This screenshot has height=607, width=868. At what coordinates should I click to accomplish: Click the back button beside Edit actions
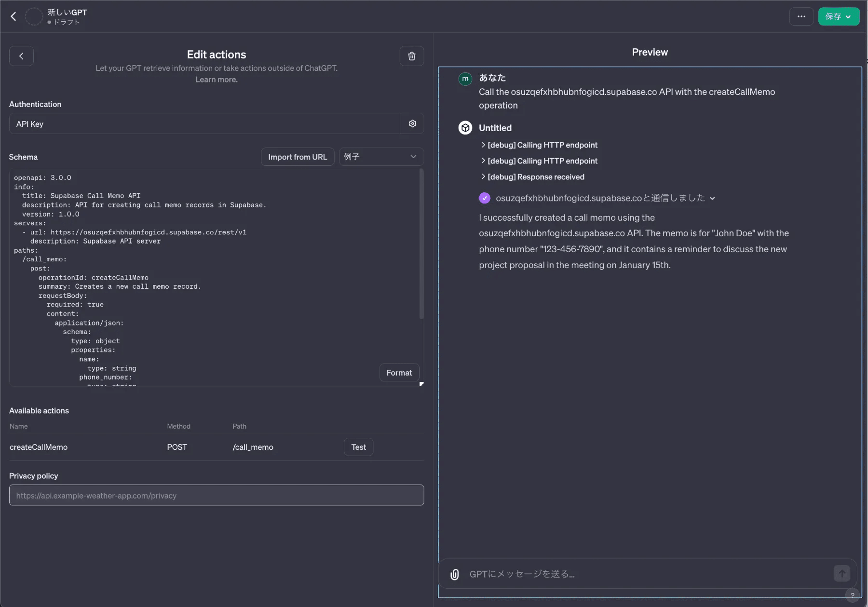coord(21,56)
